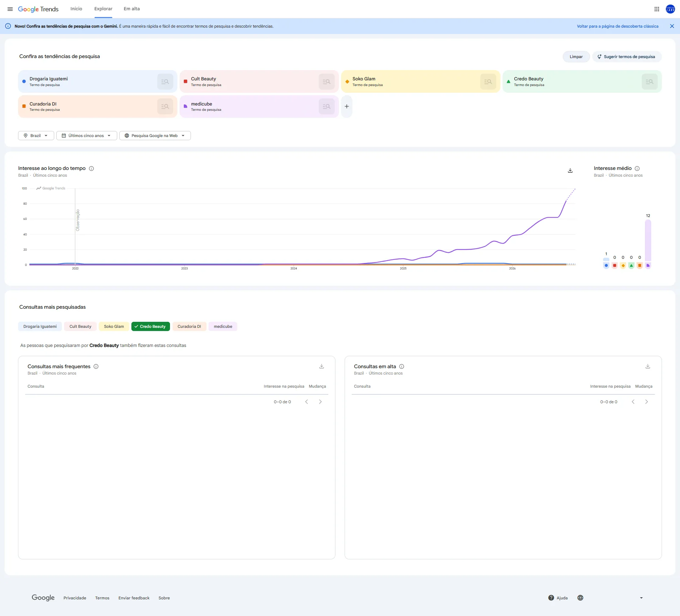
Task: Click the Enviar feedback footer link
Action: coord(134,598)
